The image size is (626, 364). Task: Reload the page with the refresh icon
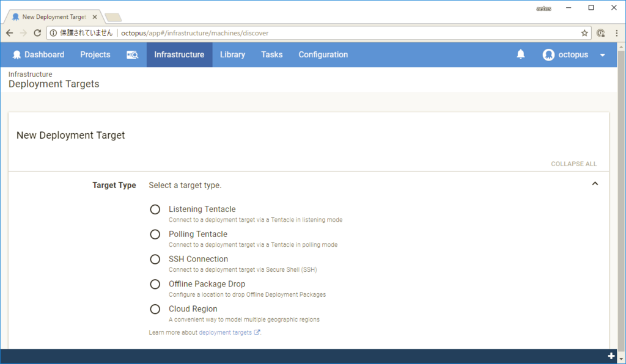[x=37, y=33]
